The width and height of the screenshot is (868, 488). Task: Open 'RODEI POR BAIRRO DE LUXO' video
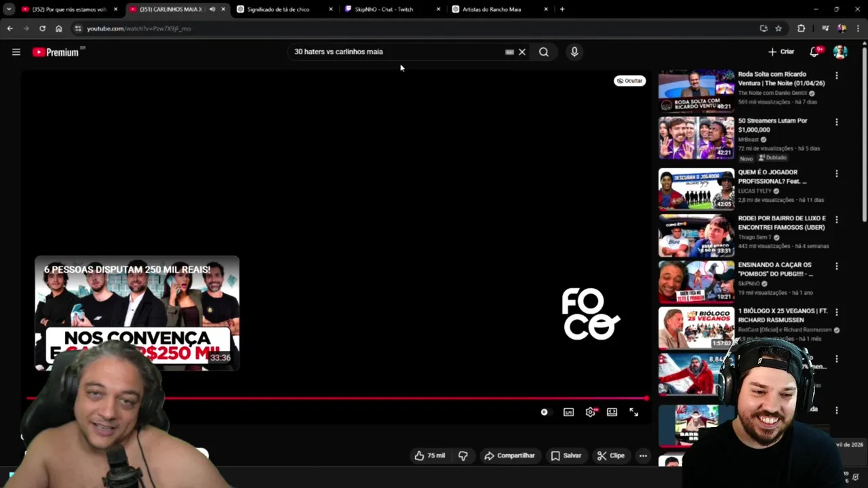pos(696,235)
